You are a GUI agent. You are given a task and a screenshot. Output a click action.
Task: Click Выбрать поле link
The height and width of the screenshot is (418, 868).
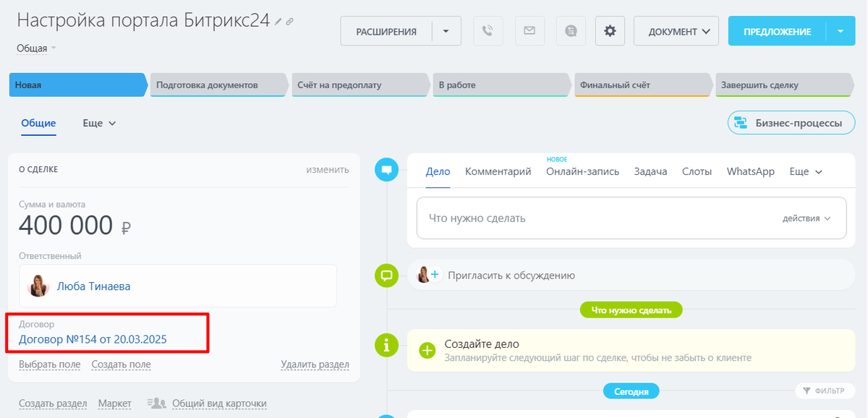[x=49, y=364]
